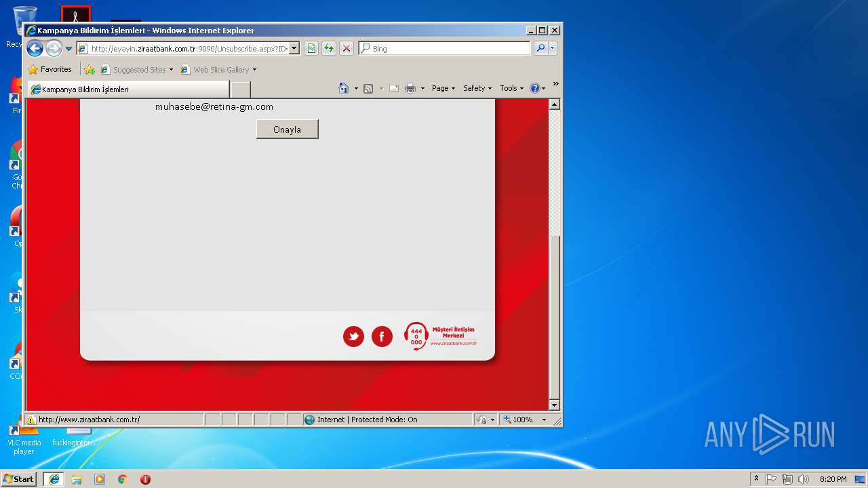Open Chrome from the taskbar

(123, 479)
